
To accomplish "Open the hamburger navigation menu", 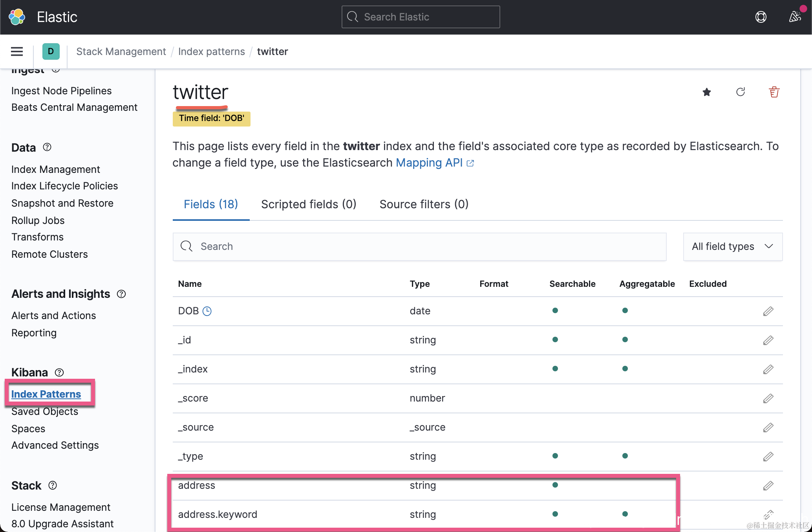I will point(17,51).
